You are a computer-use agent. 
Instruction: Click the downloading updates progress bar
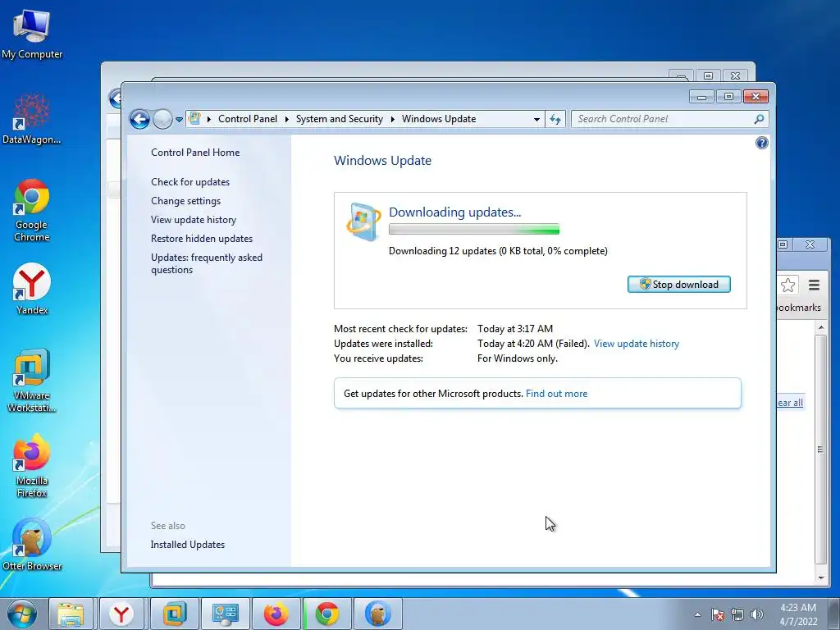click(x=474, y=230)
